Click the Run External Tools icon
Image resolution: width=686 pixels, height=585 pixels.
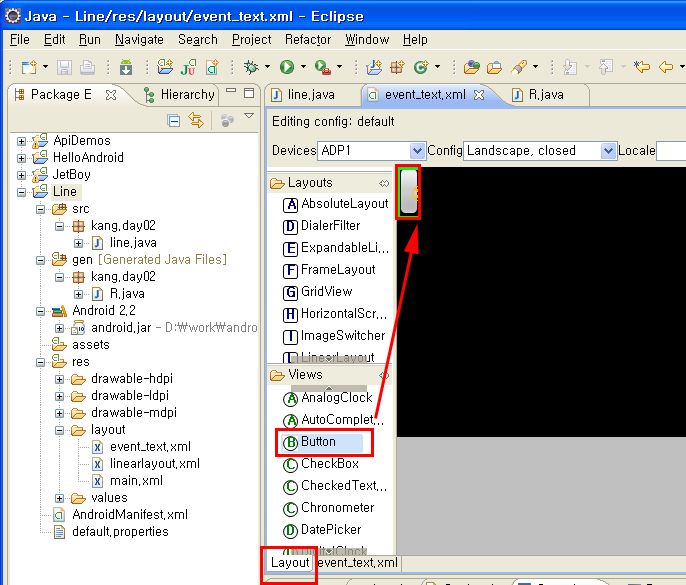tap(323, 67)
